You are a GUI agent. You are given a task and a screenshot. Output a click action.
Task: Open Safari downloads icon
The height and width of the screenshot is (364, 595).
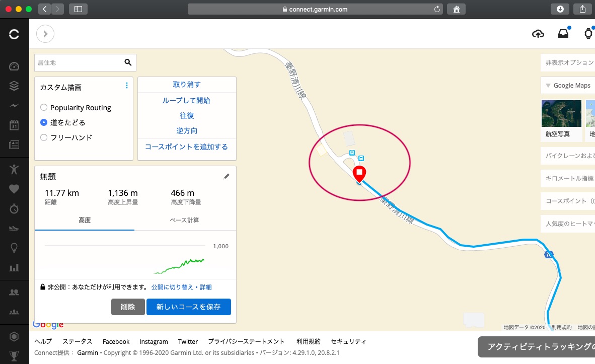pos(560,9)
